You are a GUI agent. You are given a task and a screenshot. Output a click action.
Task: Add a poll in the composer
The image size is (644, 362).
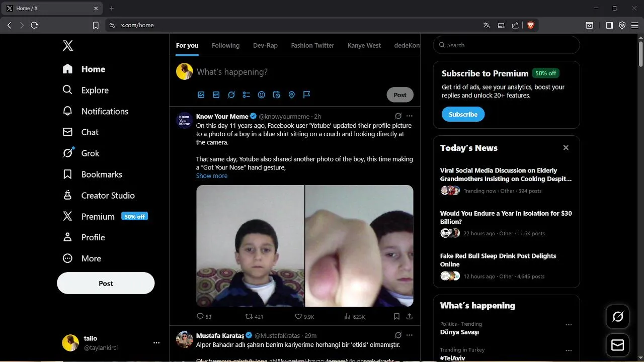click(247, 95)
